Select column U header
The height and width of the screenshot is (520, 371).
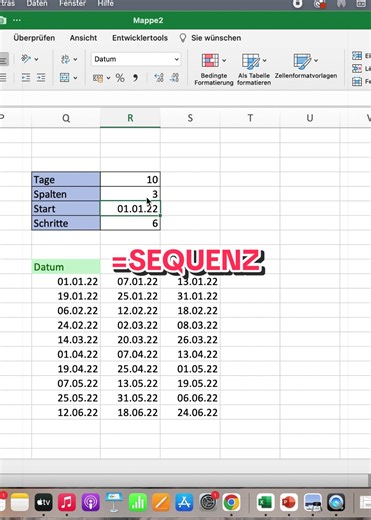pyautogui.click(x=310, y=118)
